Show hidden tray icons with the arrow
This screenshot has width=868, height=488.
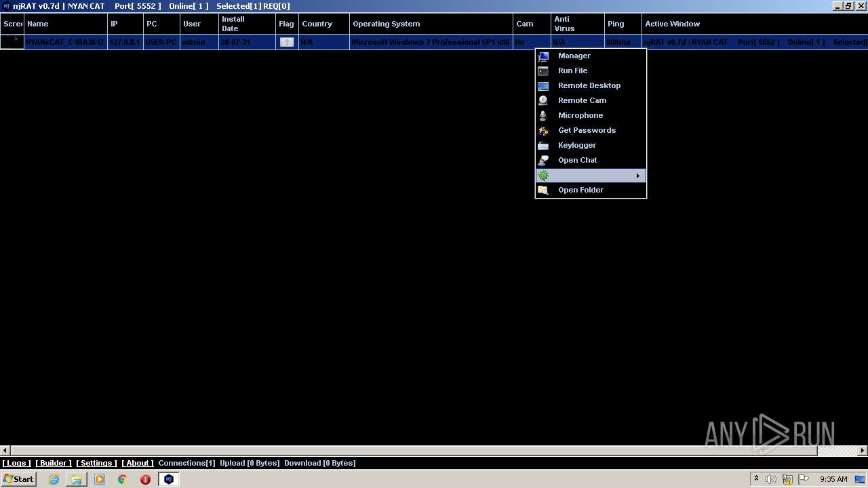point(756,479)
